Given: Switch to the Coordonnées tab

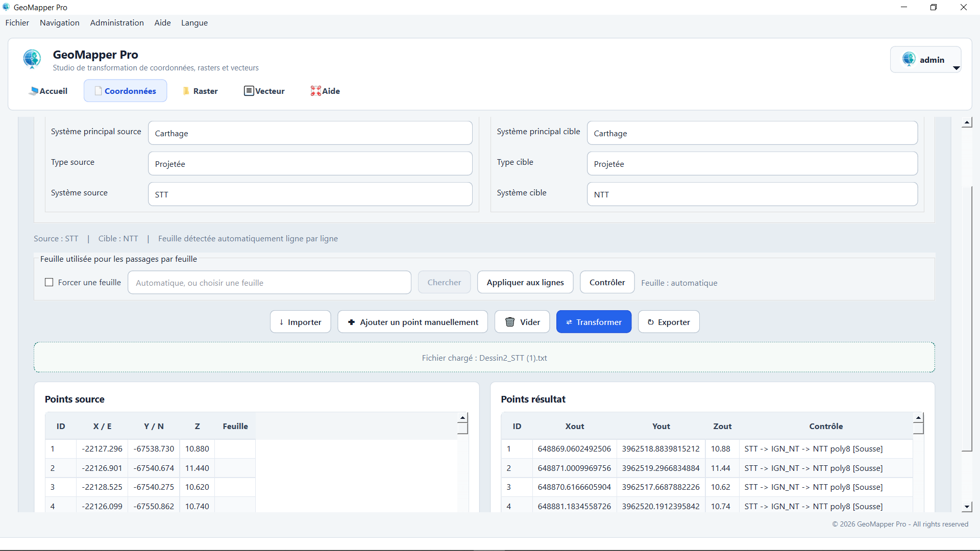Looking at the screenshot, I should click(126, 91).
